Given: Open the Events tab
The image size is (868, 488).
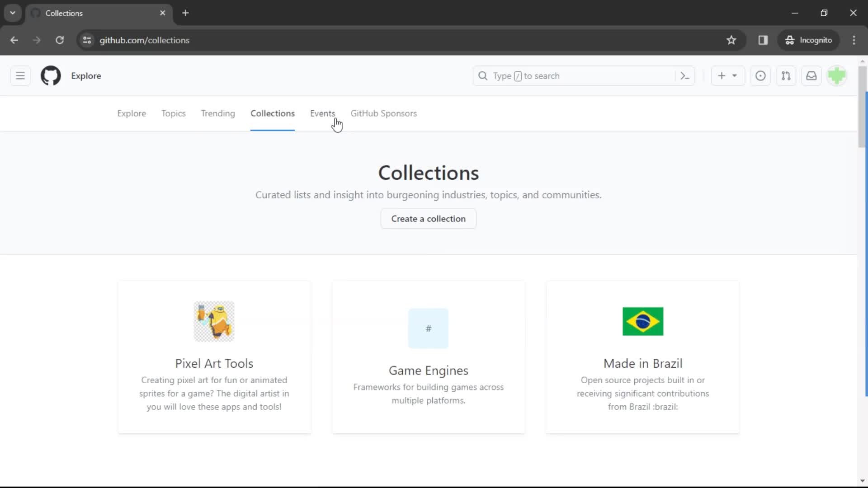Looking at the screenshot, I should (x=322, y=113).
